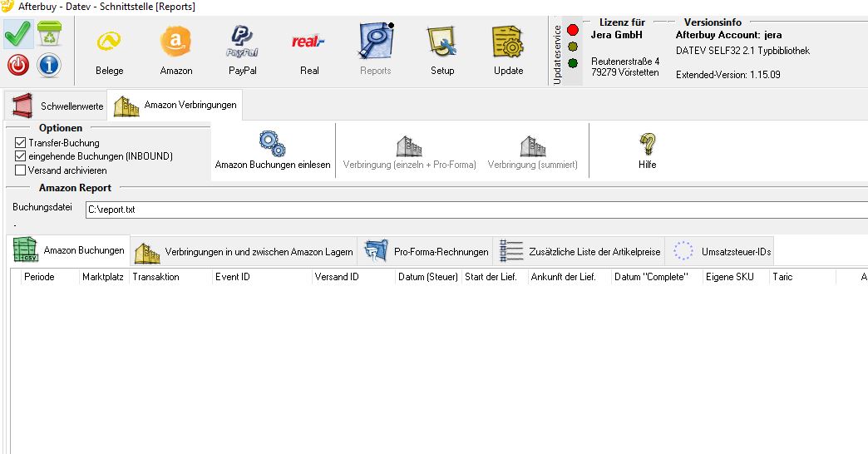868x454 pixels.
Task: Click the green Updateservice status light
Action: click(573, 63)
